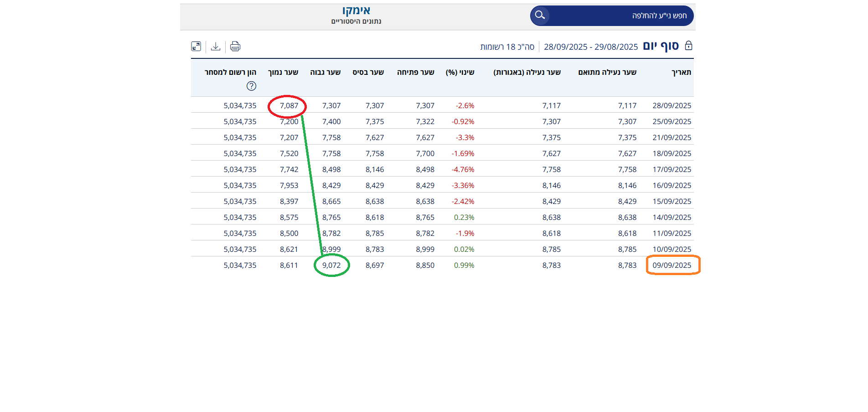The width and height of the screenshot is (868, 412).
Task: Sort by שער נעילה (באגורות) column
Action: (527, 72)
